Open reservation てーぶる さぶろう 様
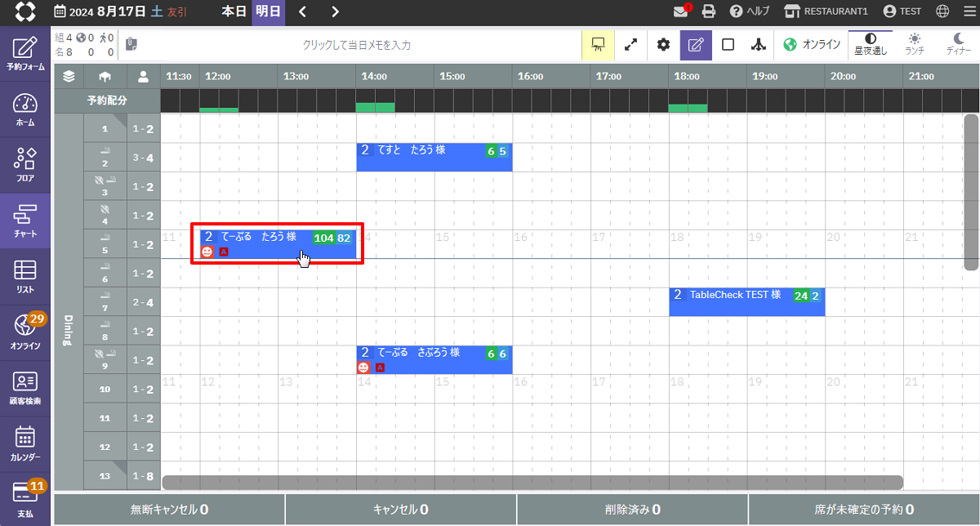The height and width of the screenshot is (526, 980). [x=434, y=359]
